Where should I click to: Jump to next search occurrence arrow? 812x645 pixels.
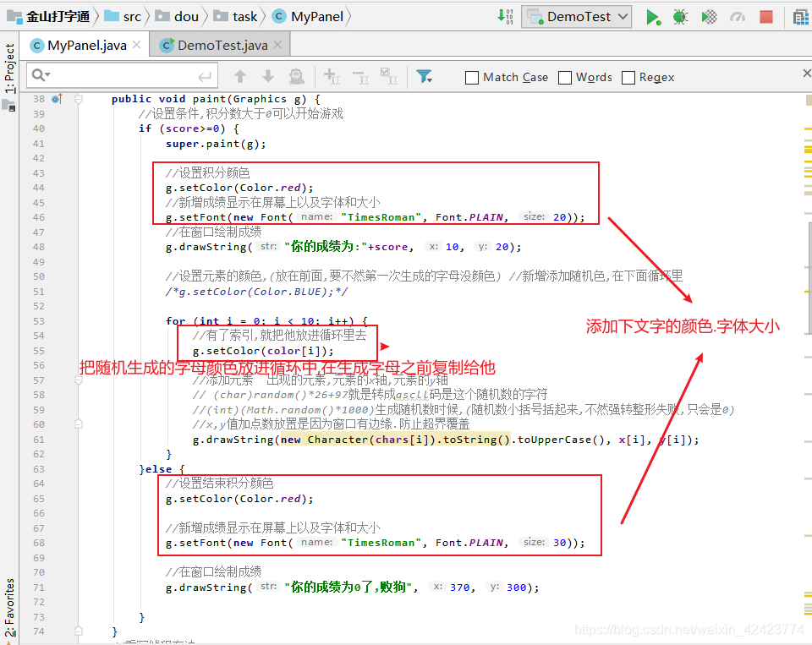268,77
